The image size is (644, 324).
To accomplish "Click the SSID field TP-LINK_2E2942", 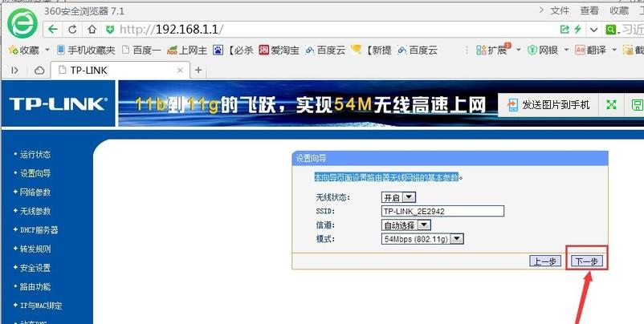I will pyautogui.click(x=442, y=211).
